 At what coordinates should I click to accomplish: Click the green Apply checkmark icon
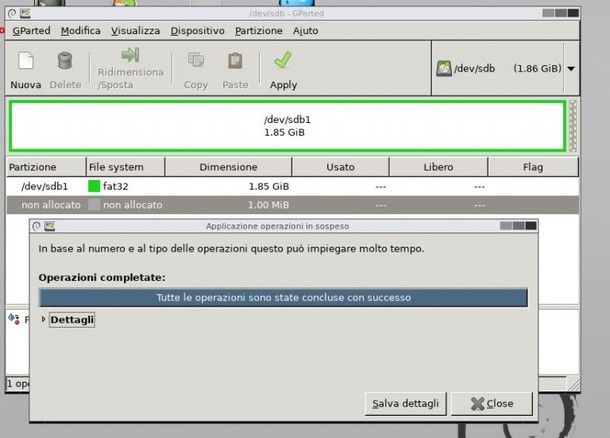point(283,60)
